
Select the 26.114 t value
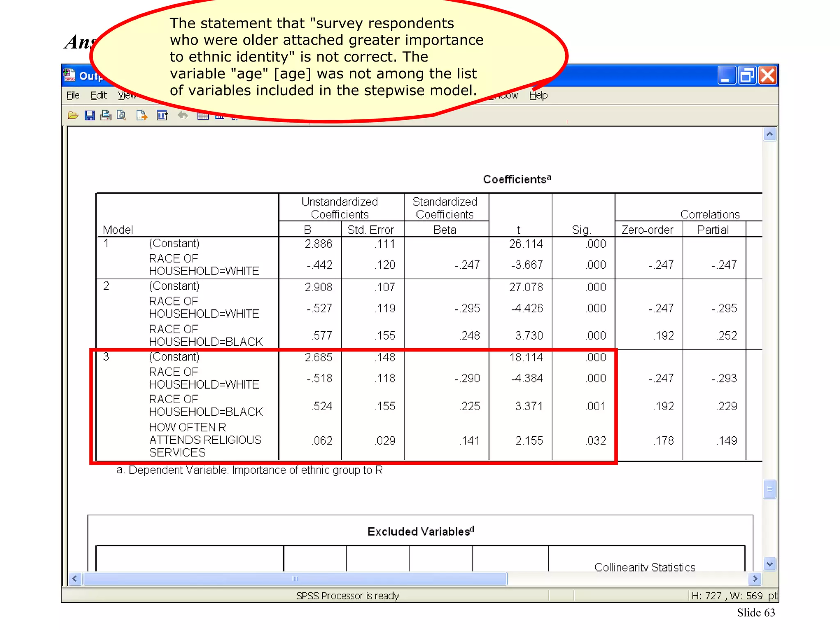[x=526, y=244]
